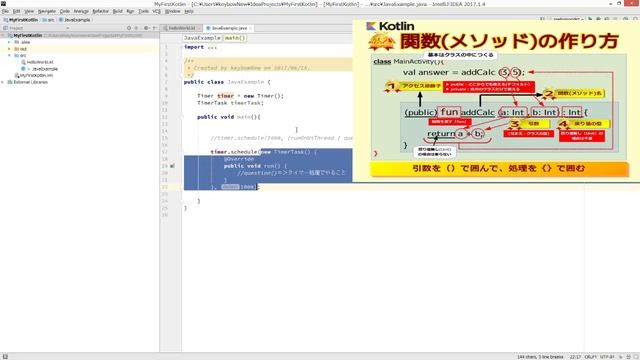640x360 pixels.
Task: Close the JavaExample.java tab
Action: coord(251,28)
